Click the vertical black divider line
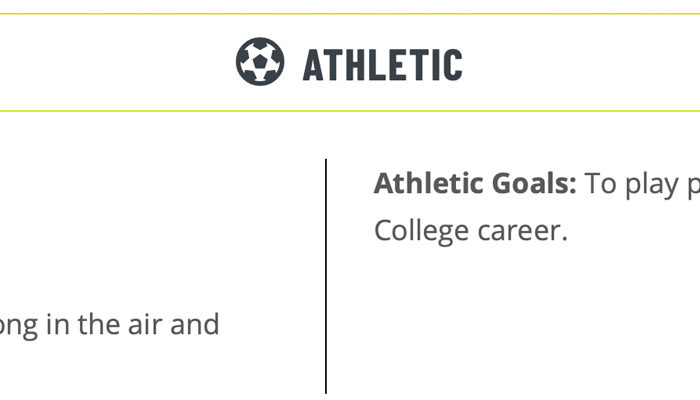Image resolution: width=700 pixels, height=400 pixels. coord(326,276)
